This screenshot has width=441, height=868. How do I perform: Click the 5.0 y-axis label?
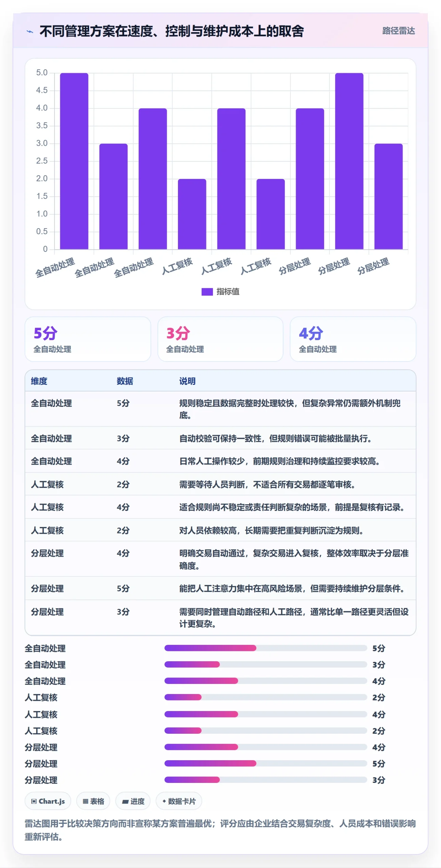pyautogui.click(x=42, y=73)
